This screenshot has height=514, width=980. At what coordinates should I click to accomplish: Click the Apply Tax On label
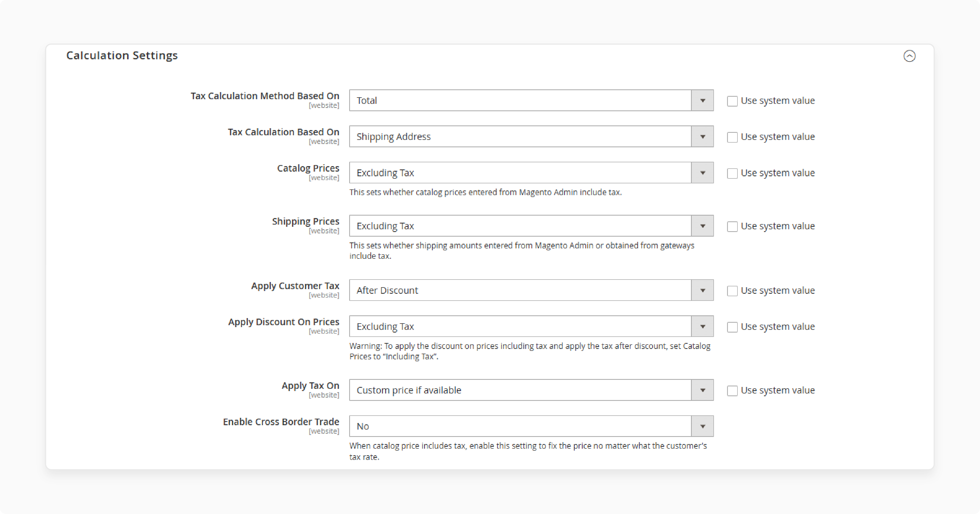(310, 386)
